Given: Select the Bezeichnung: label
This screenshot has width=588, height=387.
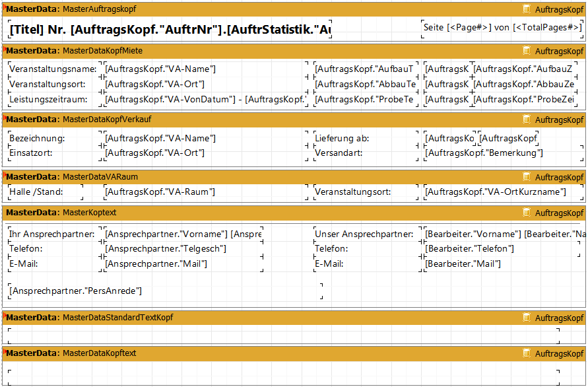Looking at the screenshot, I should coord(55,138).
